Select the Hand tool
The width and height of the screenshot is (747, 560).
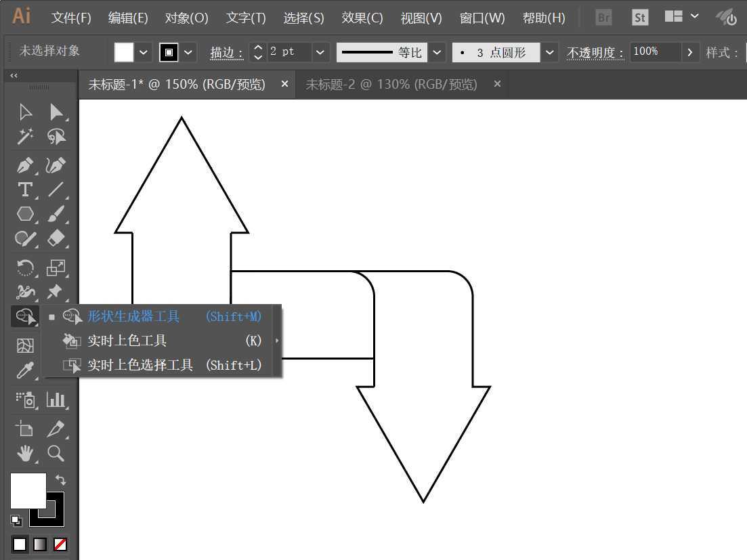pyautogui.click(x=25, y=453)
